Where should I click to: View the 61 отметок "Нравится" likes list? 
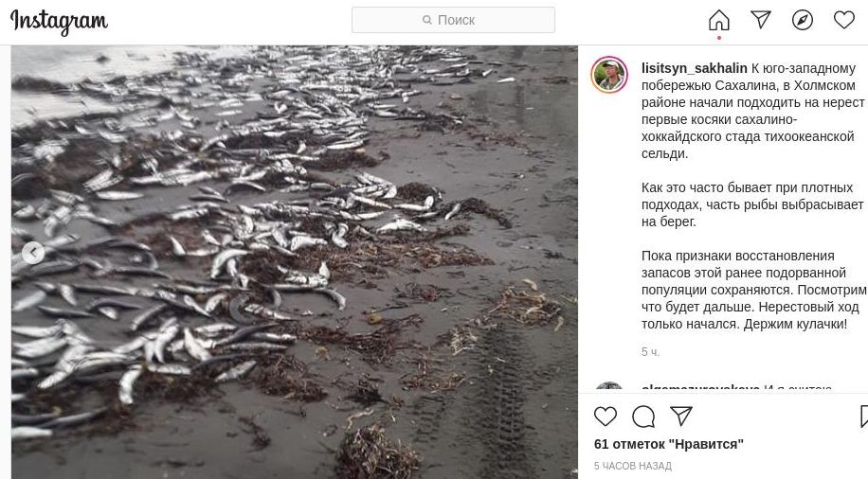point(668,444)
